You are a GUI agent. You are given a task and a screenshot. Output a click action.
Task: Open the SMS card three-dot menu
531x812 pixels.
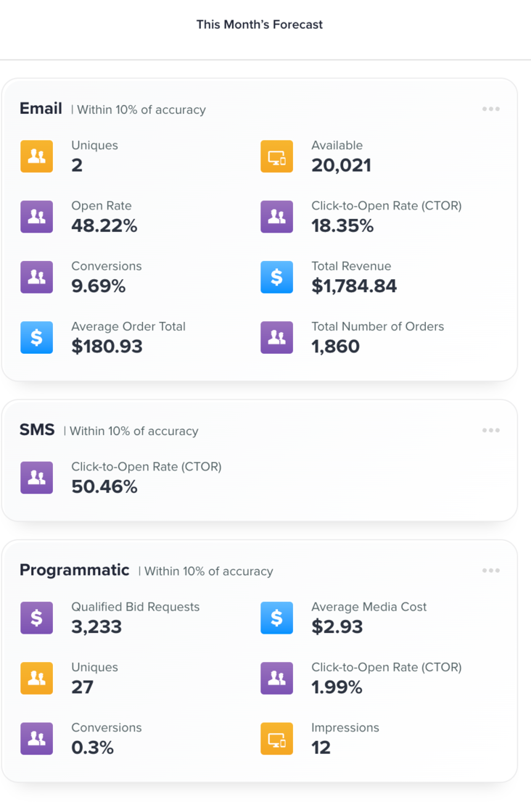(x=491, y=431)
